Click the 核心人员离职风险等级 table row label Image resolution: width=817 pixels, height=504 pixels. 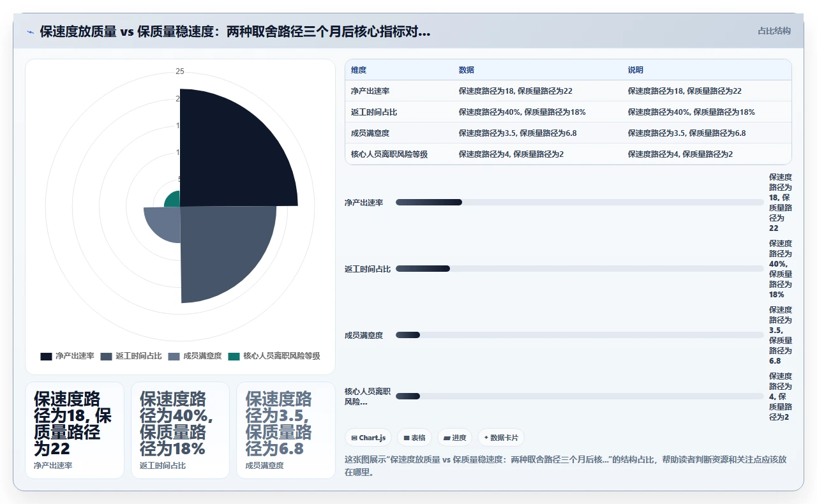tap(389, 154)
